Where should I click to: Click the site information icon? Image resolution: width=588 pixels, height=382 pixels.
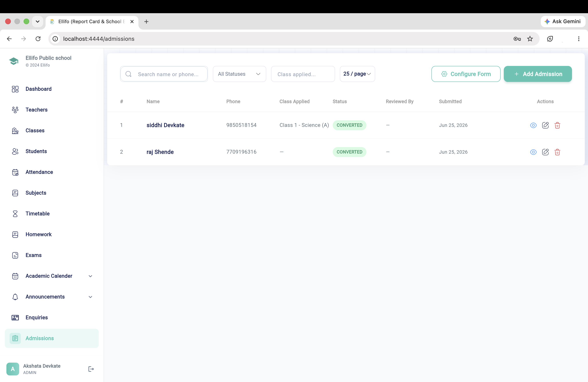(x=55, y=39)
